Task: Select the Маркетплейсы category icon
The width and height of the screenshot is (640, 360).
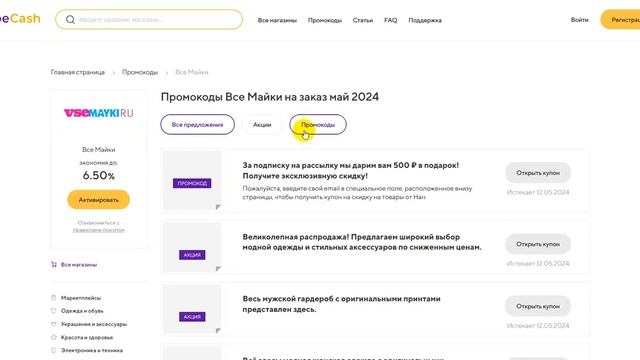Action: pyautogui.click(x=53, y=298)
